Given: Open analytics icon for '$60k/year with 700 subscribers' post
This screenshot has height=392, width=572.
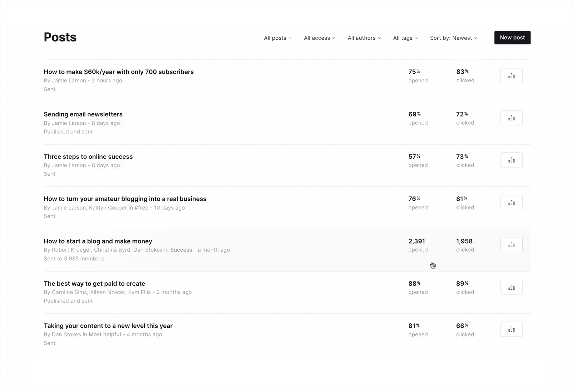Looking at the screenshot, I should click(511, 76).
